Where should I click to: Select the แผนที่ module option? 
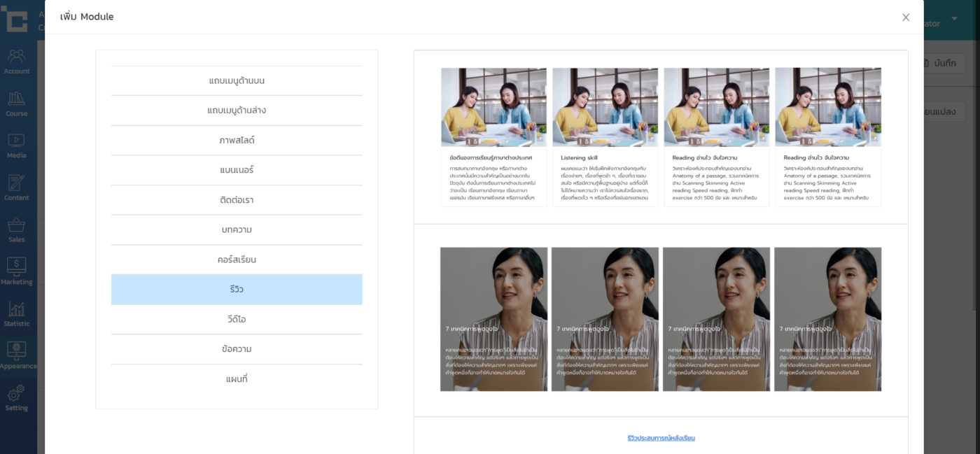(x=237, y=379)
